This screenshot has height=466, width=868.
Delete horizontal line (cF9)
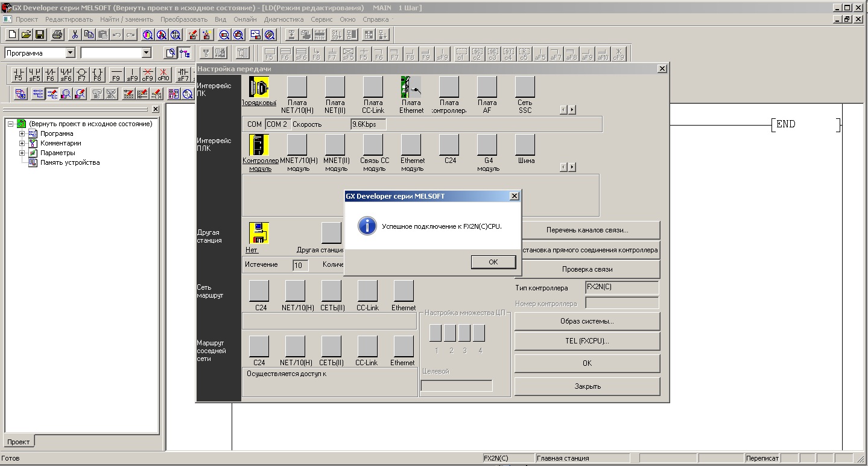click(148, 74)
